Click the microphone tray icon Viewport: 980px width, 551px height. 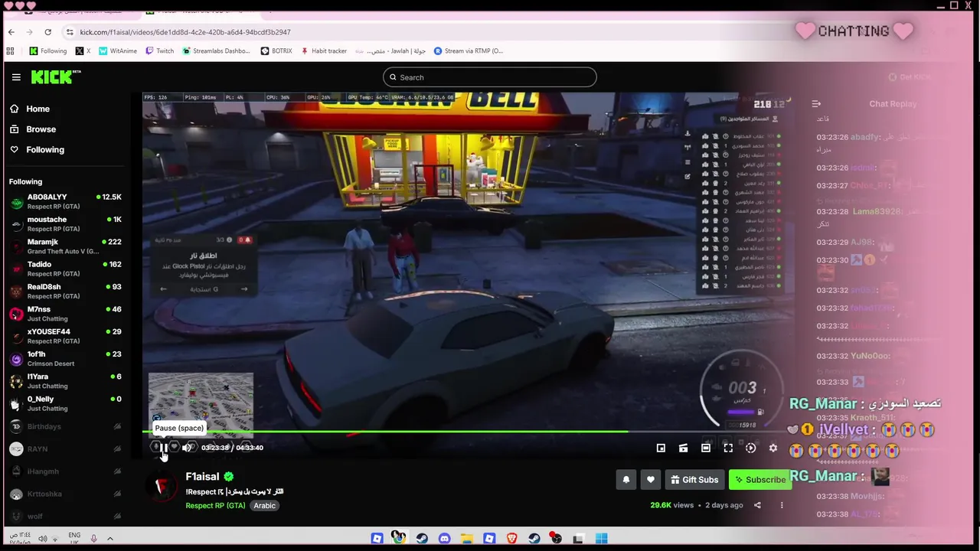pos(93,539)
